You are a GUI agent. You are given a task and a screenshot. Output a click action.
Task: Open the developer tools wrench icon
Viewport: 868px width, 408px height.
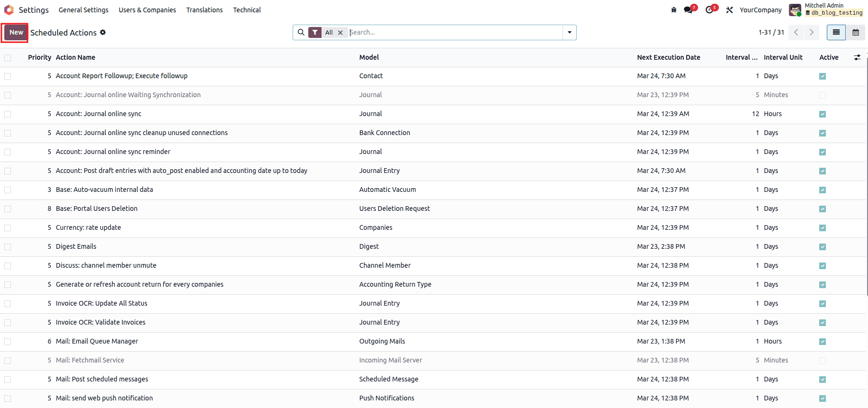pyautogui.click(x=729, y=10)
